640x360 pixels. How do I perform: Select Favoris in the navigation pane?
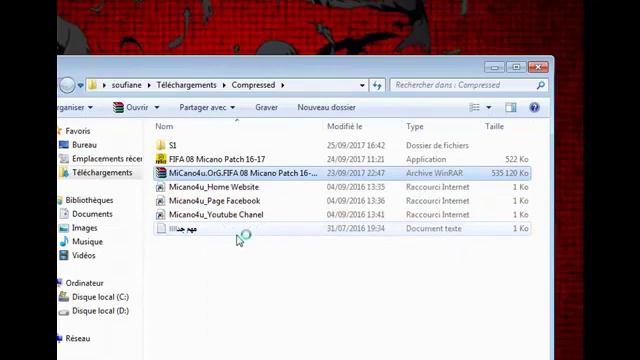pos(78,131)
